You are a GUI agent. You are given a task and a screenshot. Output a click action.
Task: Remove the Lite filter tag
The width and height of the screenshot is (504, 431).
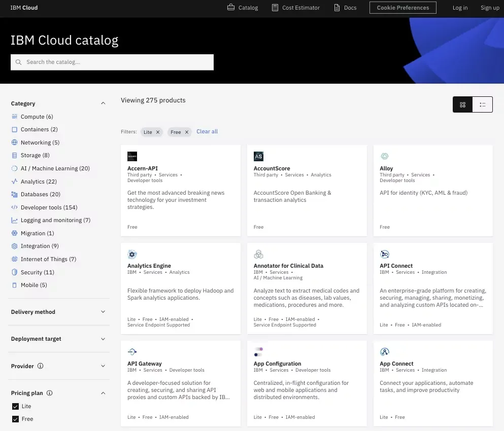tap(158, 132)
